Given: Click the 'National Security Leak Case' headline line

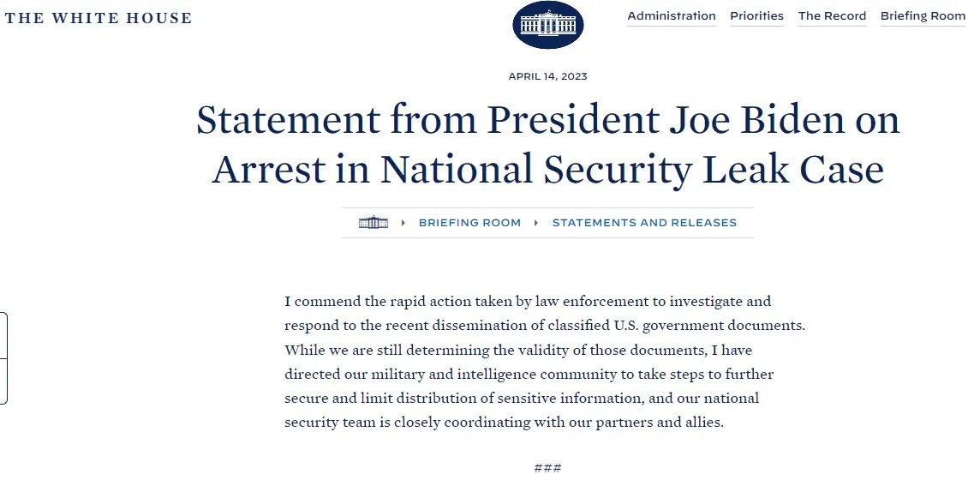Looking at the screenshot, I should [x=547, y=169].
